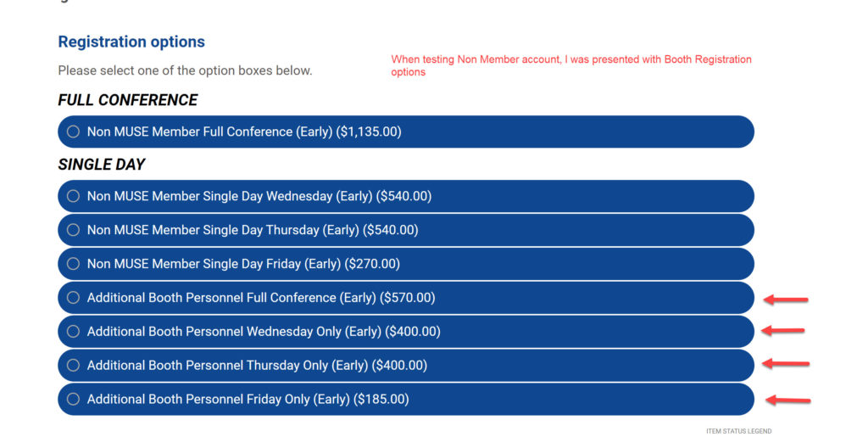Click the SINGLE DAY section heading
The image size is (868, 437).
click(102, 165)
